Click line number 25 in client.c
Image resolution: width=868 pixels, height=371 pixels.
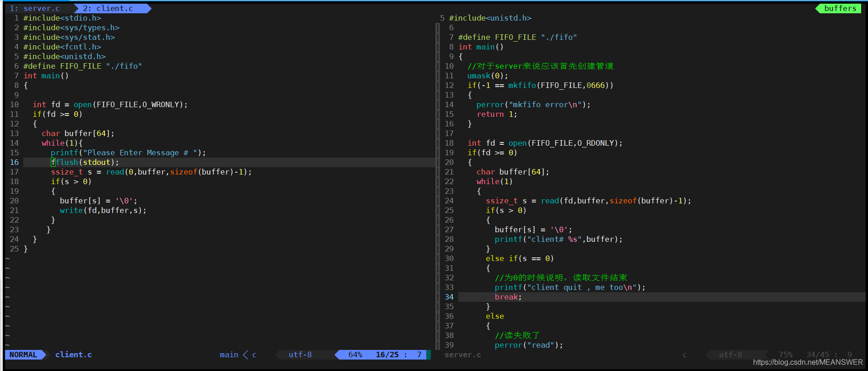[x=14, y=249]
